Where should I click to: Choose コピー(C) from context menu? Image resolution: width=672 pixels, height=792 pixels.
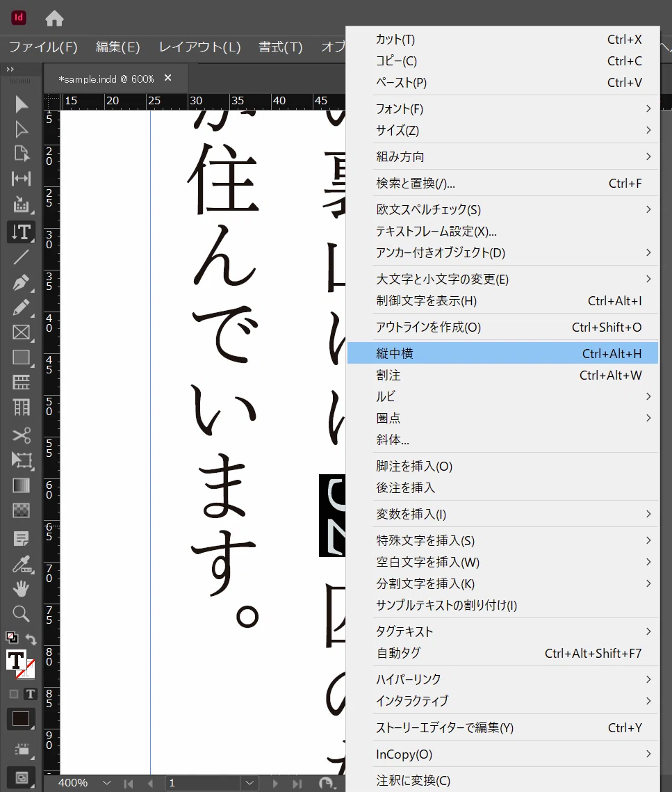[x=503, y=61]
